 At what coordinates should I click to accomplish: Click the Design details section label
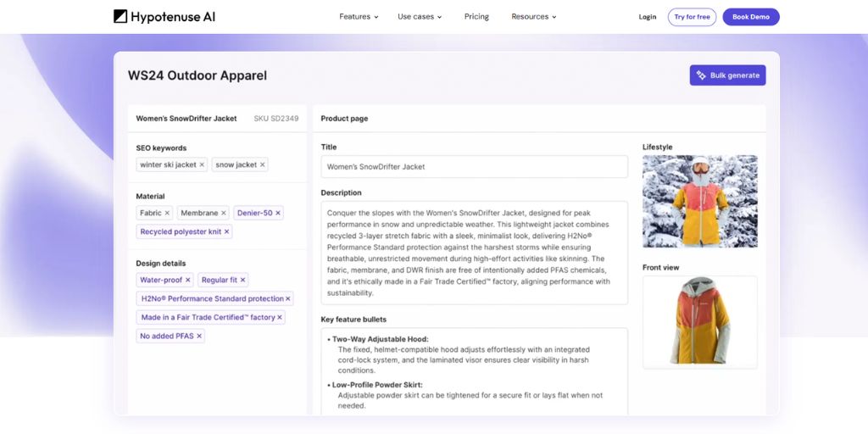pos(161,264)
